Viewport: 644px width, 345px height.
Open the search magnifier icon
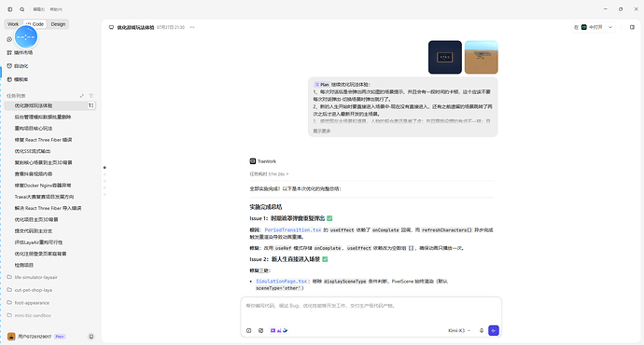[x=21, y=9]
